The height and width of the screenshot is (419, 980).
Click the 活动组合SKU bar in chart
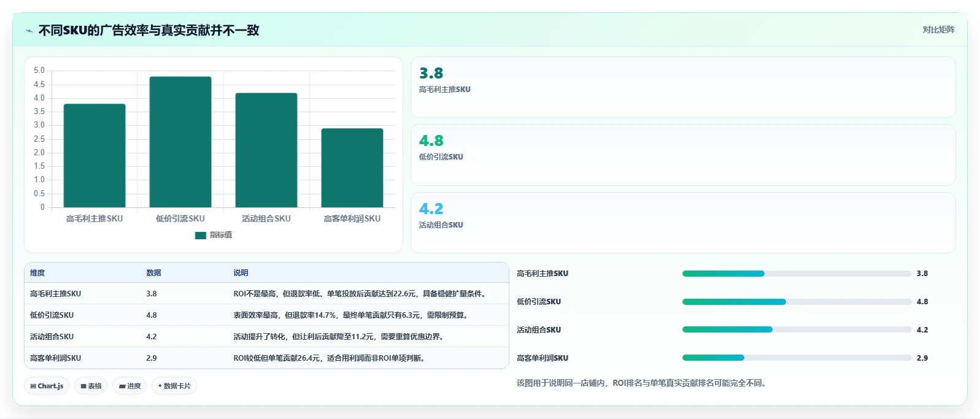(266, 150)
